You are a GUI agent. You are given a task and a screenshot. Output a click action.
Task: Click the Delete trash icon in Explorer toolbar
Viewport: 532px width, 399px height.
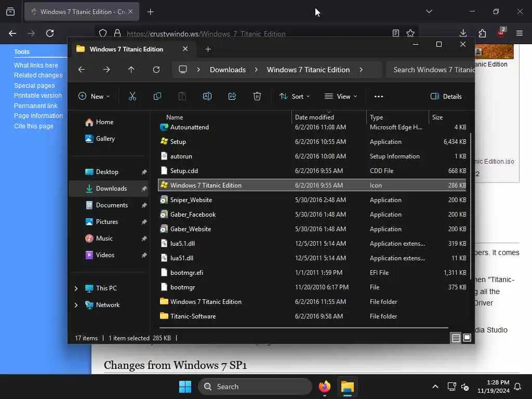click(257, 96)
